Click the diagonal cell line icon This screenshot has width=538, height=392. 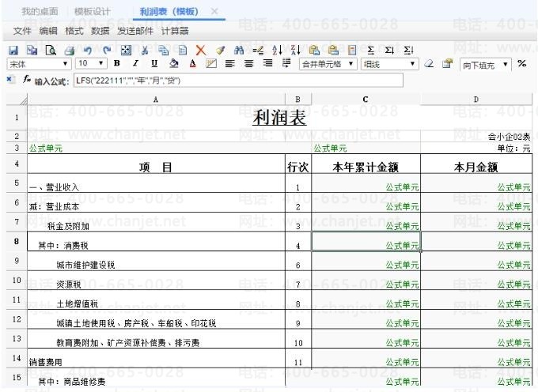pyautogui.click(x=211, y=63)
